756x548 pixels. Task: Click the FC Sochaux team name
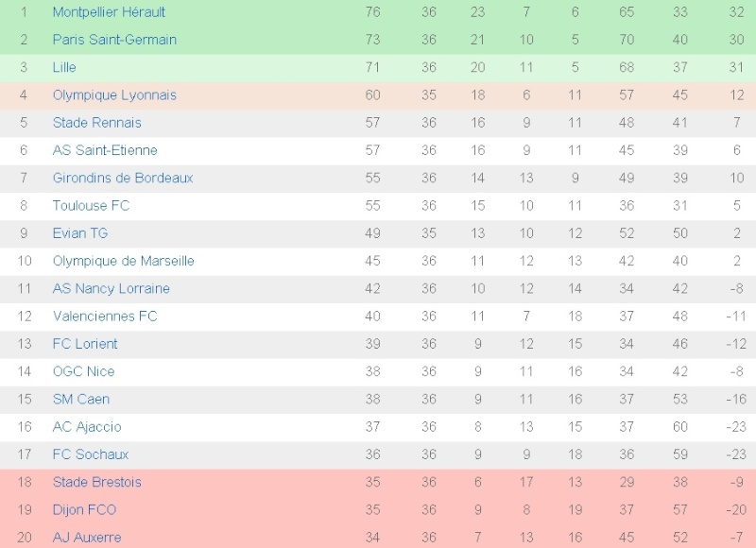[91, 454]
